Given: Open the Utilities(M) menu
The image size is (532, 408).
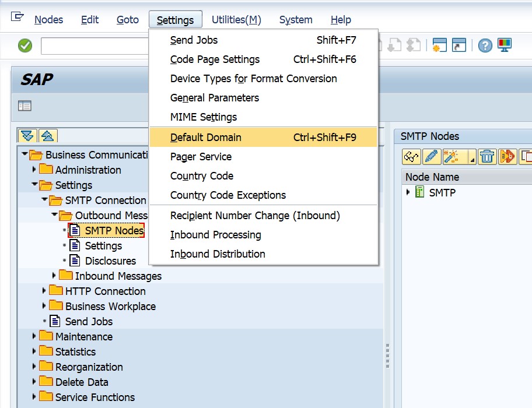Looking at the screenshot, I should (x=236, y=20).
